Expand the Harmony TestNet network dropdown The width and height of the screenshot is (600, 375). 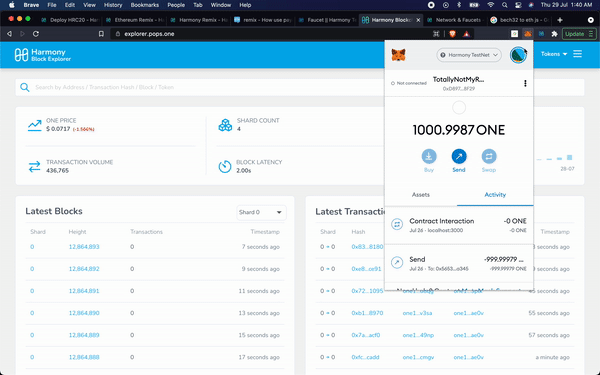pyautogui.click(x=469, y=55)
